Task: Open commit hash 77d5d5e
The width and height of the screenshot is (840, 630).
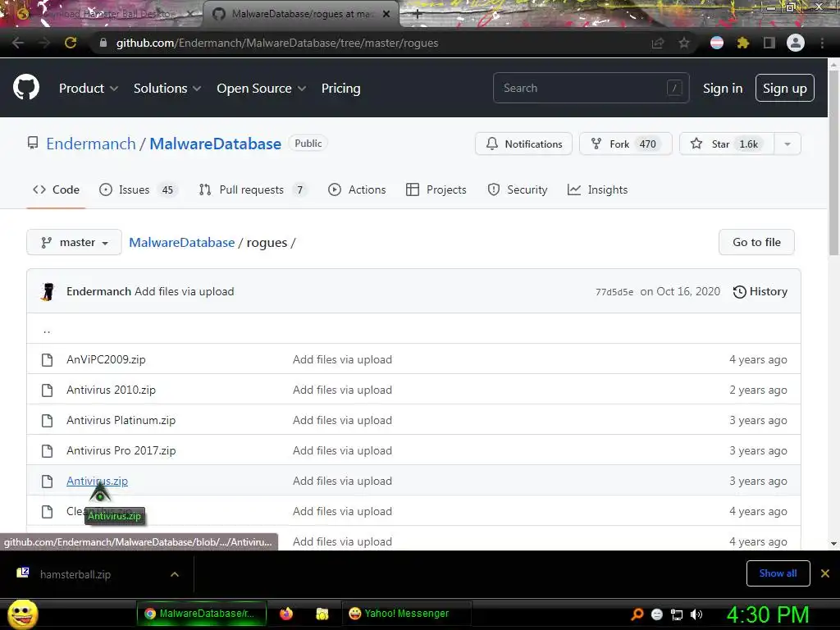Action: pos(614,292)
